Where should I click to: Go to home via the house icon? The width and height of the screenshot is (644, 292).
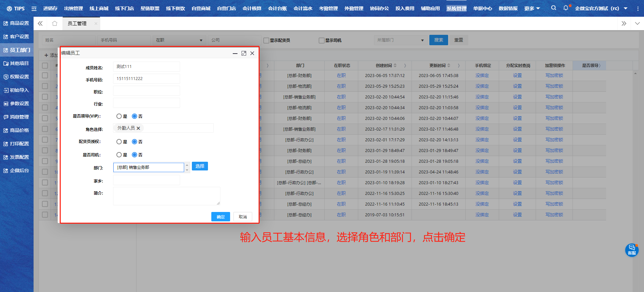click(x=55, y=23)
